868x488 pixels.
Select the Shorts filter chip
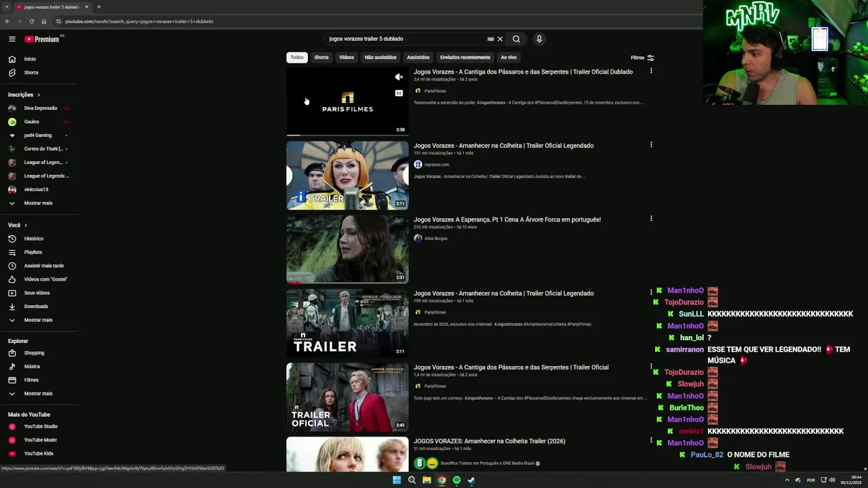(x=321, y=58)
